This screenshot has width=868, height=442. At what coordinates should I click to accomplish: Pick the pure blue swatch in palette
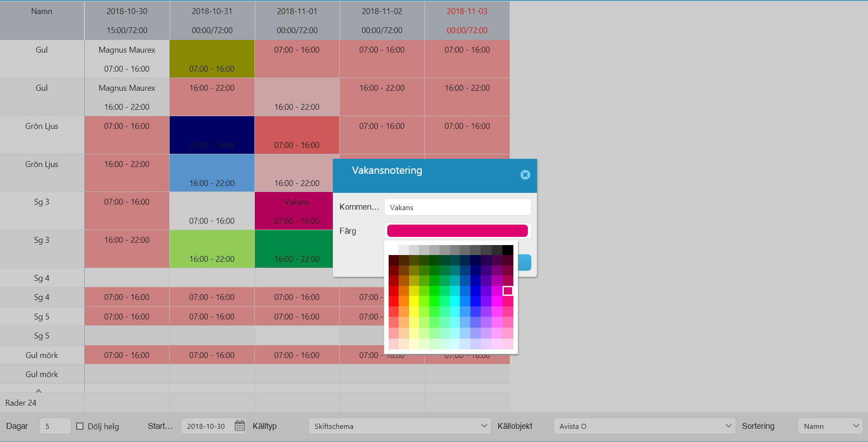(x=475, y=301)
